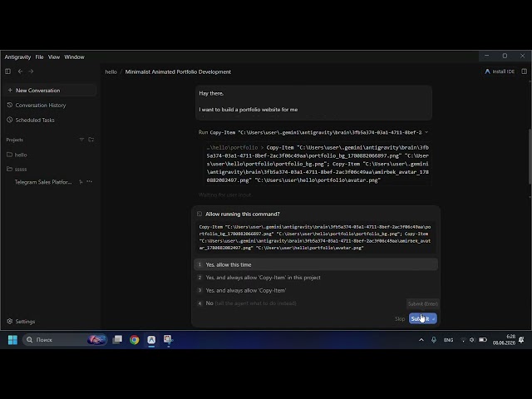Click the terminal icon beside 'Allow running this command?'
The image size is (532, 399).
tap(199, 214)
